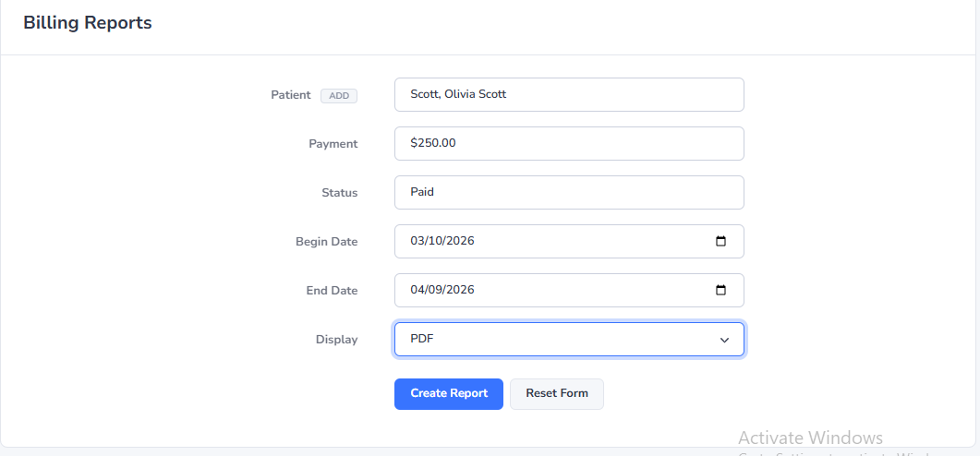Select the Status field containing Paid
The width and height of the screenshot is (980, 456).
[x=568, y=192]
